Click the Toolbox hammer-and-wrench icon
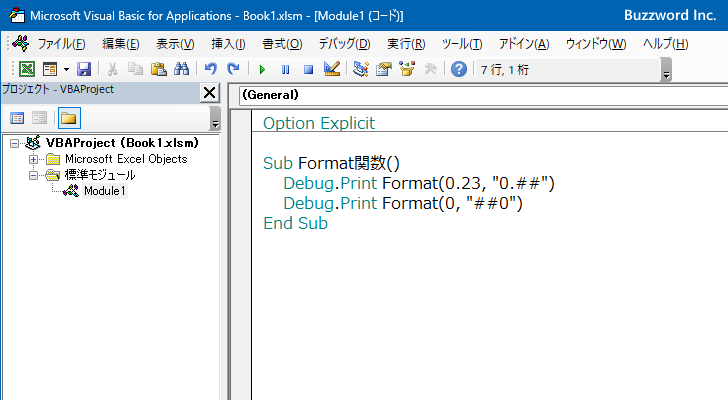This screenshot has width=728, height=400. [x=430, y=70]
